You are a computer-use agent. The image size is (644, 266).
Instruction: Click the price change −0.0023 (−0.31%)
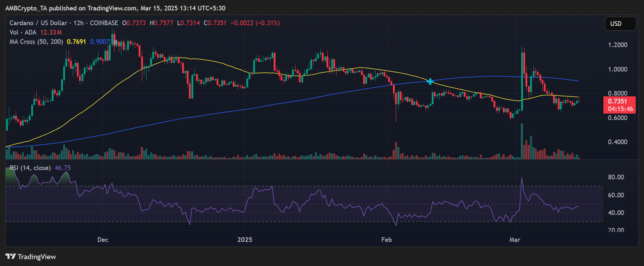[255, 23]
